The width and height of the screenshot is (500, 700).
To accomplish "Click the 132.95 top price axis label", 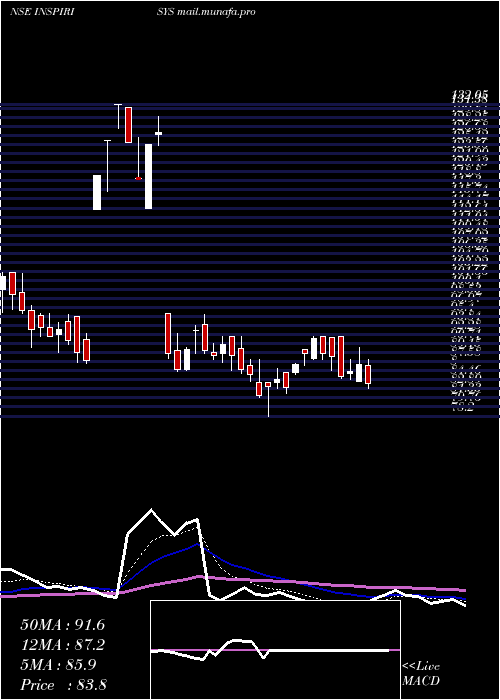I will tap(469, 94).
